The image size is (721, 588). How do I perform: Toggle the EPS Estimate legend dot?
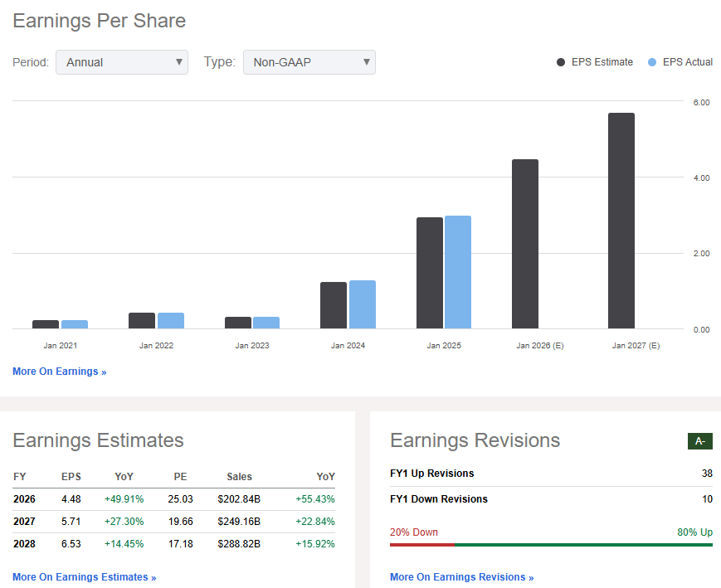click(x=562, y=62)
